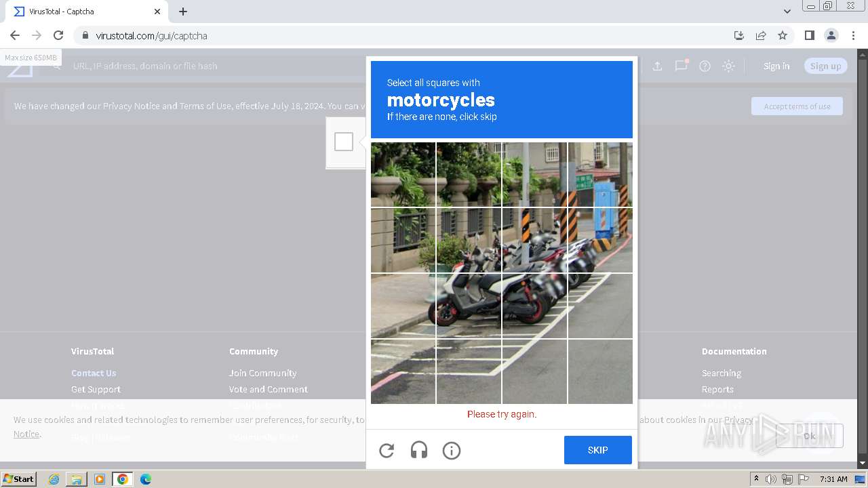The image size is (868, 488).
Task: Close the VirusTotal - Captcha tab
Action: 157,12
